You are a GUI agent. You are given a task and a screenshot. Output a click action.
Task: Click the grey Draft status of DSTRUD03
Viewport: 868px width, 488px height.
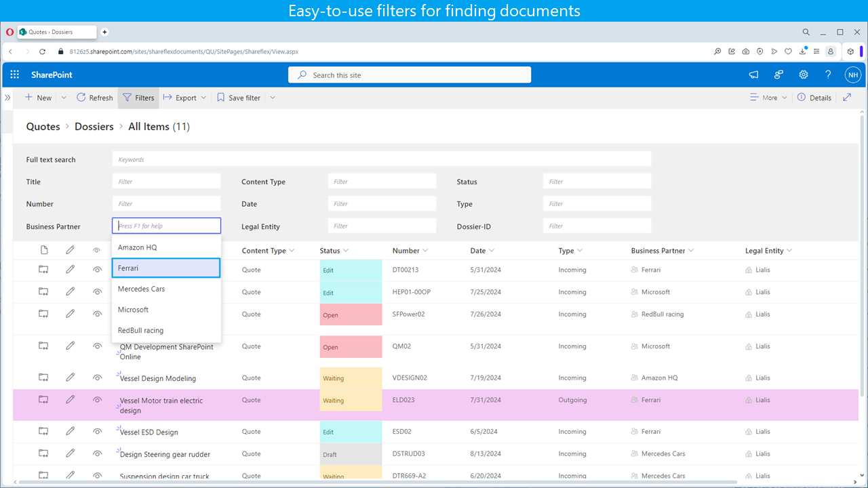click(351, 454)
